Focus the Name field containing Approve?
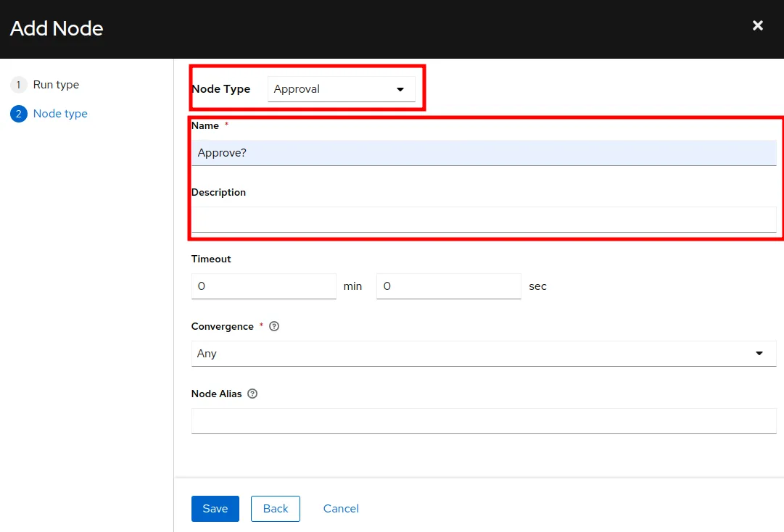784x532 pixels. tap(483, 153)
